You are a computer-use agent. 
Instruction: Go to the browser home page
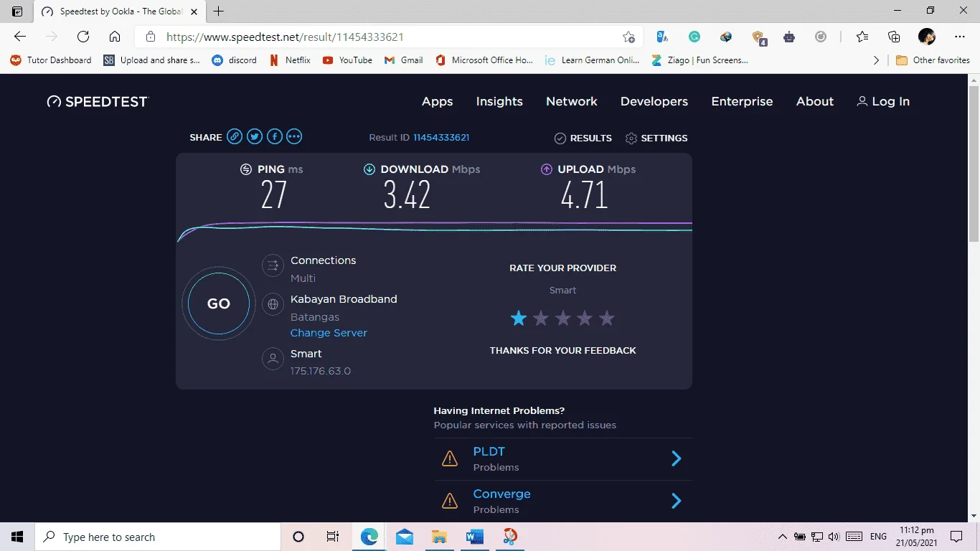115,37
